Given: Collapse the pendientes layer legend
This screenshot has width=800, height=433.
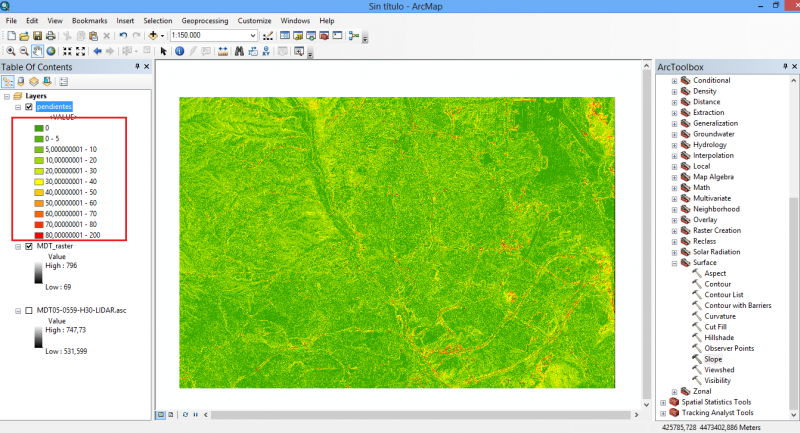Looking at the screenshot, I should point(18,107).
